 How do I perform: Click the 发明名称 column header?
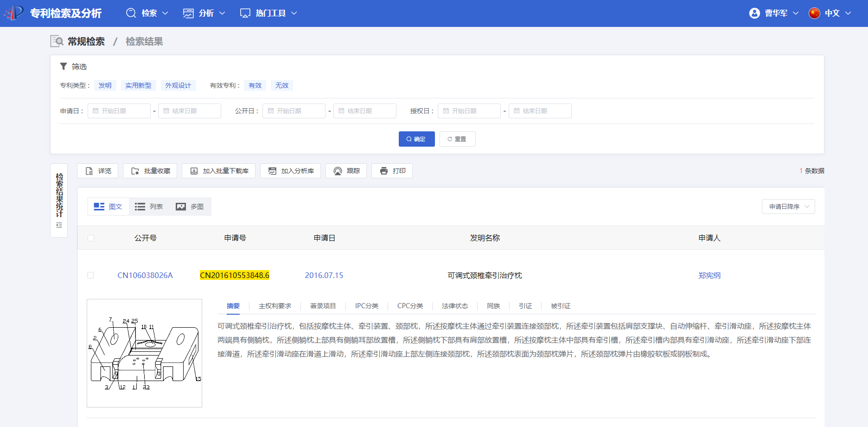click(485, 238)
